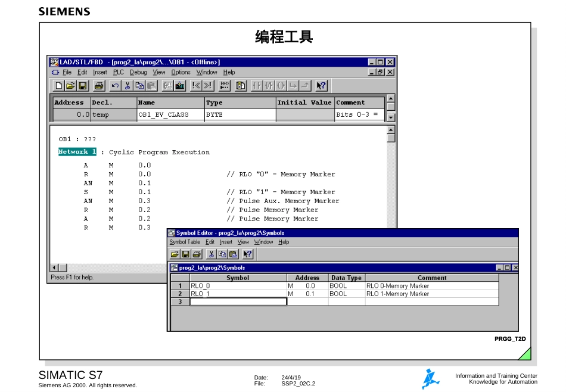Screen dimensions: 566x392
Task: Click the Print icon in LAD/STL/FBD toolbar
Action: click(x=99, y=86)
